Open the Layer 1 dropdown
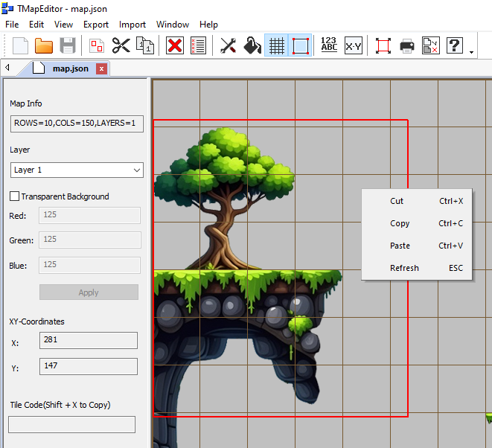 [x=77, y=170]
